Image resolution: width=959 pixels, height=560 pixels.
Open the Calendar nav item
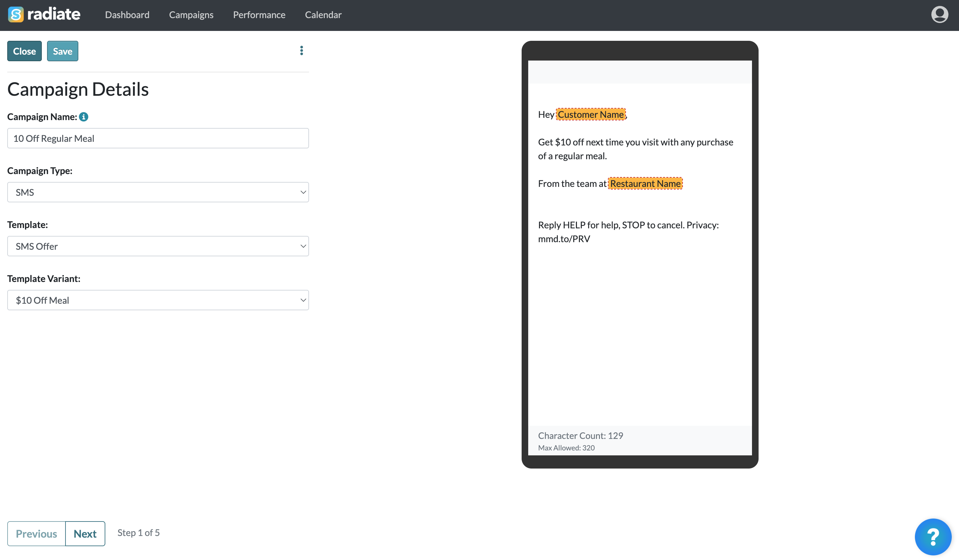[323, 15]
